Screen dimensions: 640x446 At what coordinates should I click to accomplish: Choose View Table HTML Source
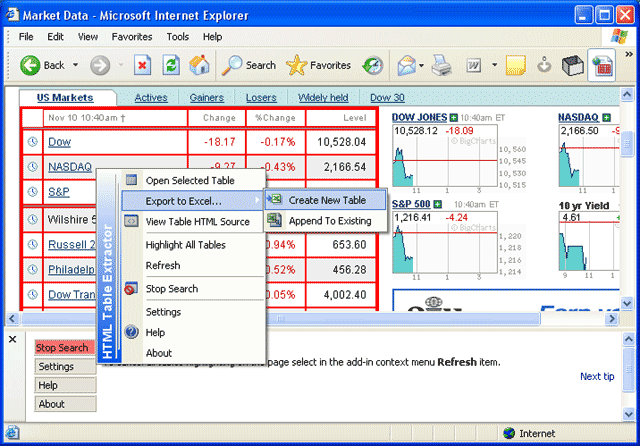pos(197,222)
